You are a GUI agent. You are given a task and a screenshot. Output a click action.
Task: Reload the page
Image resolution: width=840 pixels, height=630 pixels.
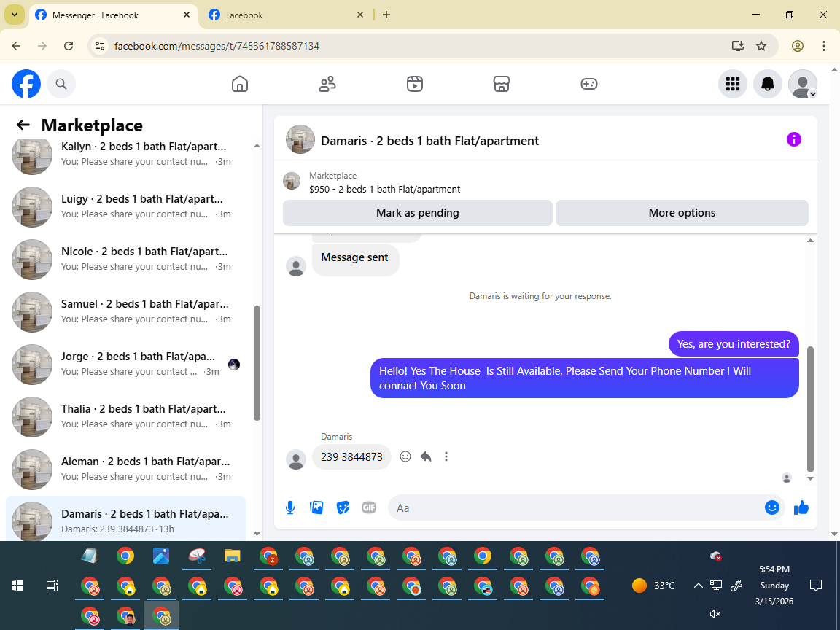[69, 46]
